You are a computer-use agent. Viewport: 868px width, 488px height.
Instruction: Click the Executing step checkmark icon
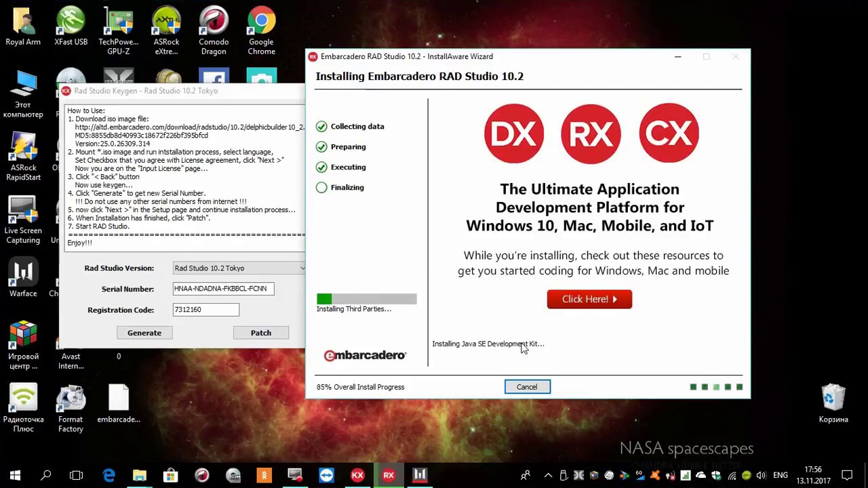click(x=321, y=167)
